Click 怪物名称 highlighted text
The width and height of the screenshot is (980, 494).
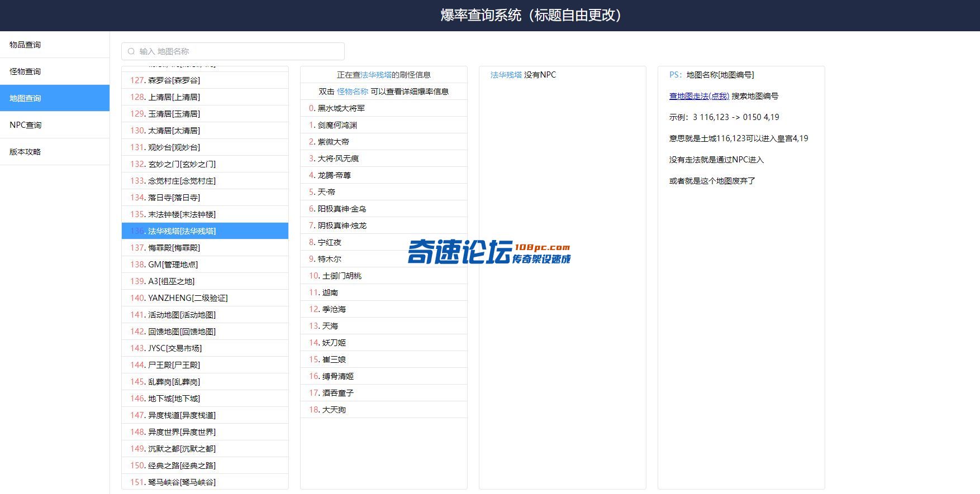click(x=353, y=92)
